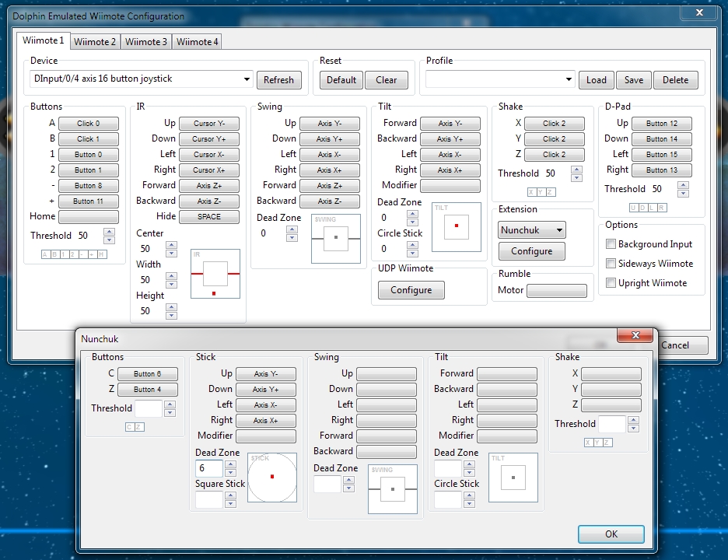Click Nunchuk Stick Up mapping Axis Y-
The height and width of the screenshot is (560, 728).
(265, 374)
